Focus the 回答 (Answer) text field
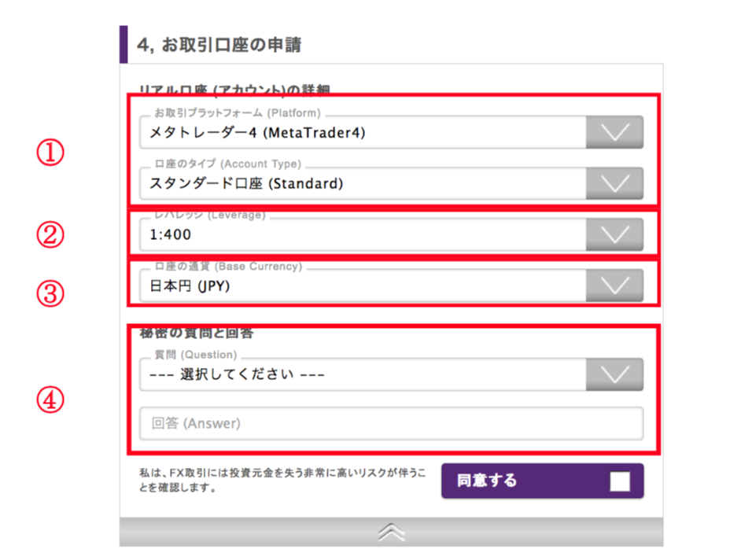The image size is (730, 560). click(x=391, y=423)
